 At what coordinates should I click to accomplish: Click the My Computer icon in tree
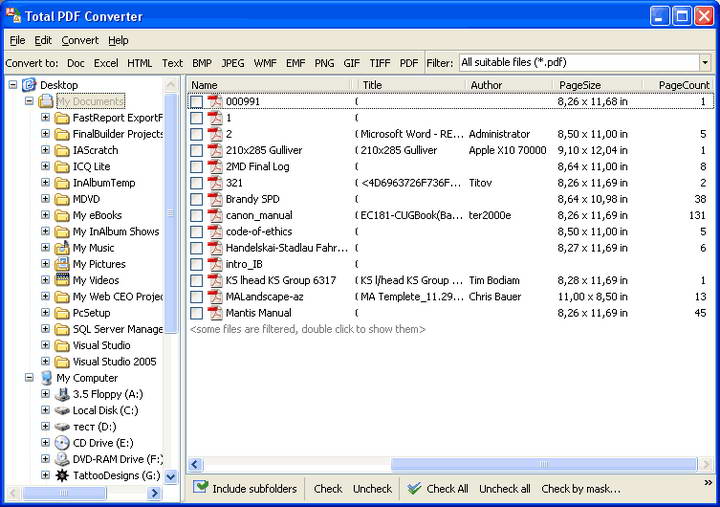(x=46, y=378)
